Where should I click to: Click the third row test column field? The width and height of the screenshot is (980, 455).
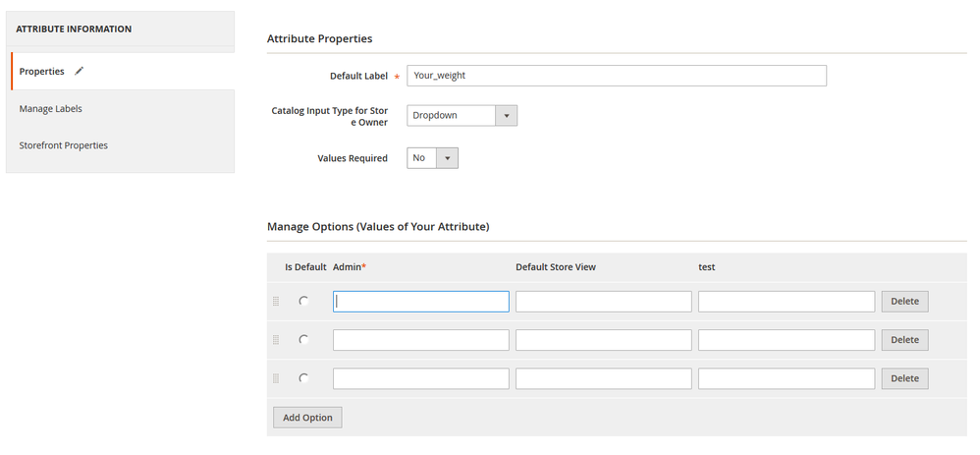point(786,378)
